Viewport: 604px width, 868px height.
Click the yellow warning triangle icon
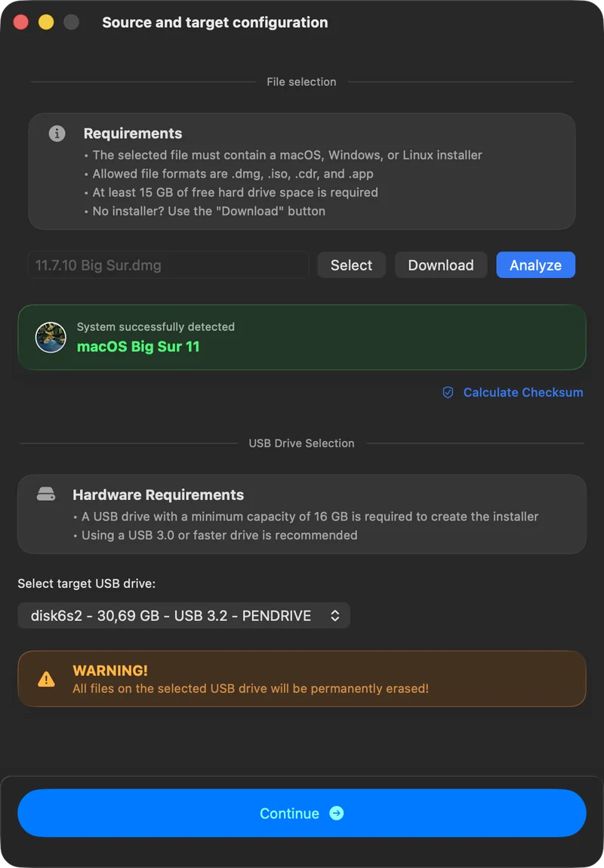pos(47,679)
